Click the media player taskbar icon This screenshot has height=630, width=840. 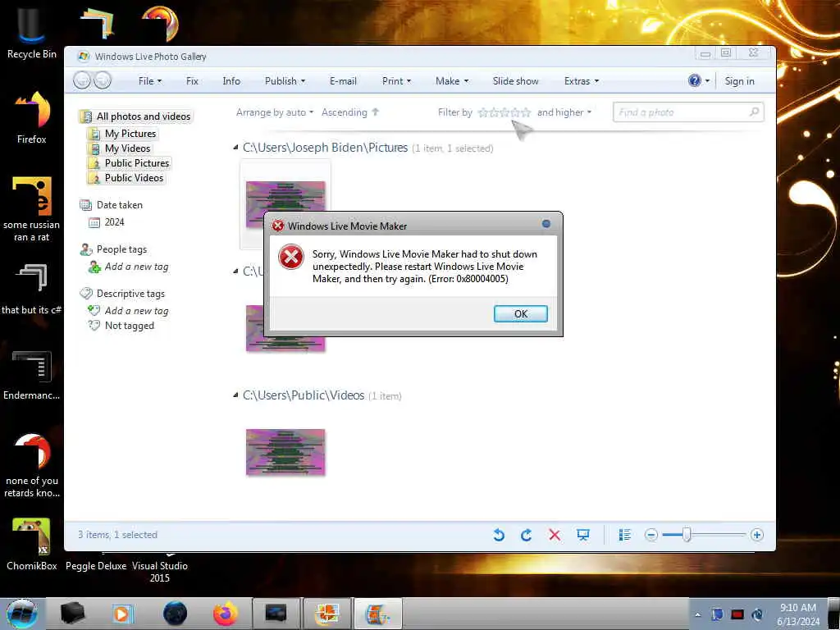[121, 614]
